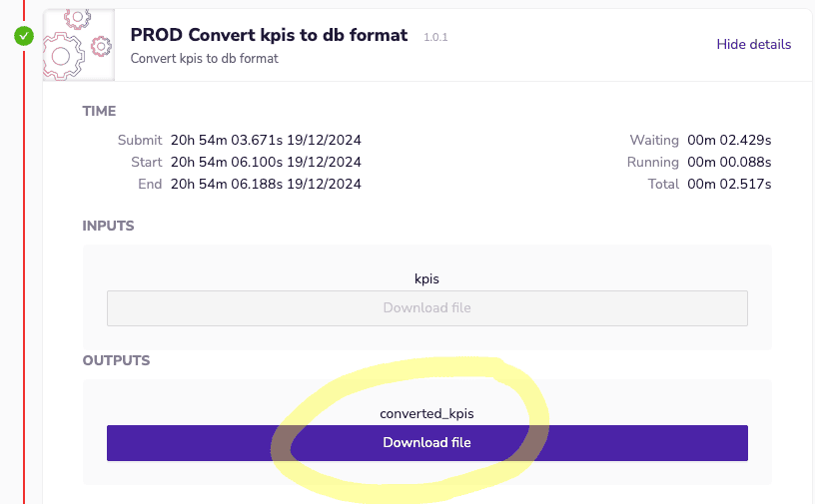This screenshot has width=815, height=504.
Task: Click the Waiting duration value
Action: [729, 140]
